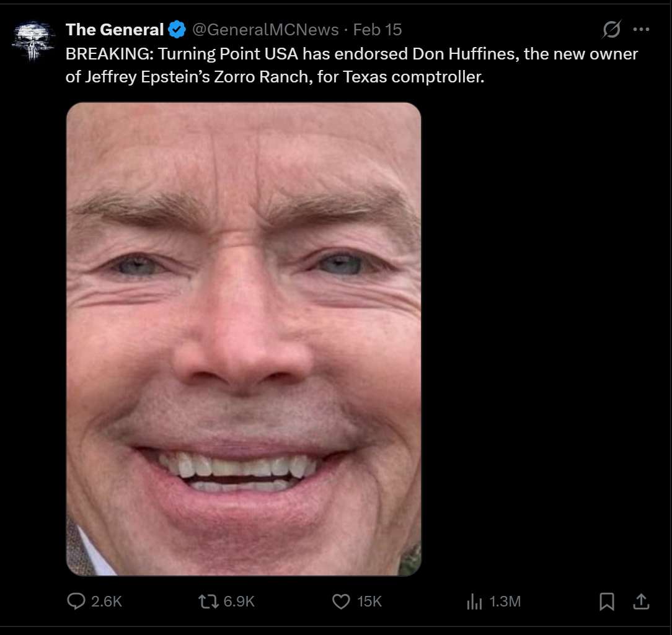Click the 1.3M views count
Viewport: 672px width, 635px height.
click(505, 601)
